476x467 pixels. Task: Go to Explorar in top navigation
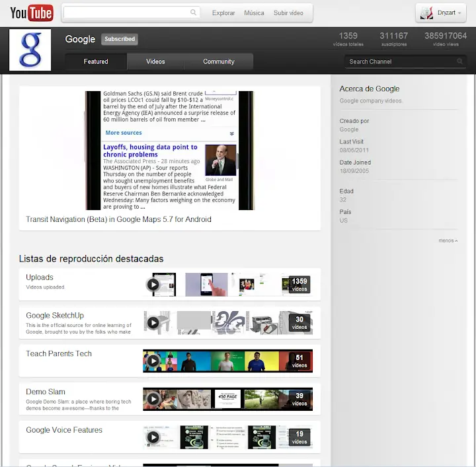(x=223, y=13)
